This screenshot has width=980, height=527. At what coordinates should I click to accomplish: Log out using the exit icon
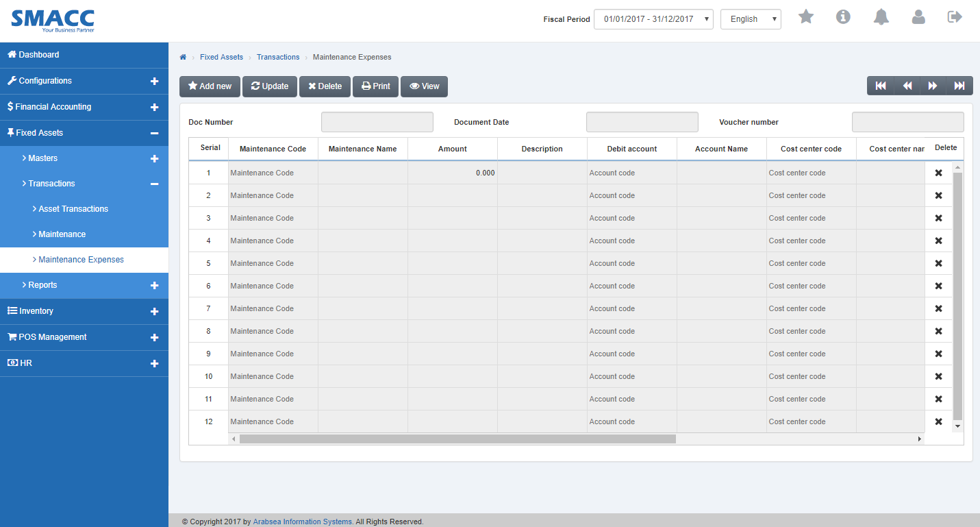(x=955, y=16)
